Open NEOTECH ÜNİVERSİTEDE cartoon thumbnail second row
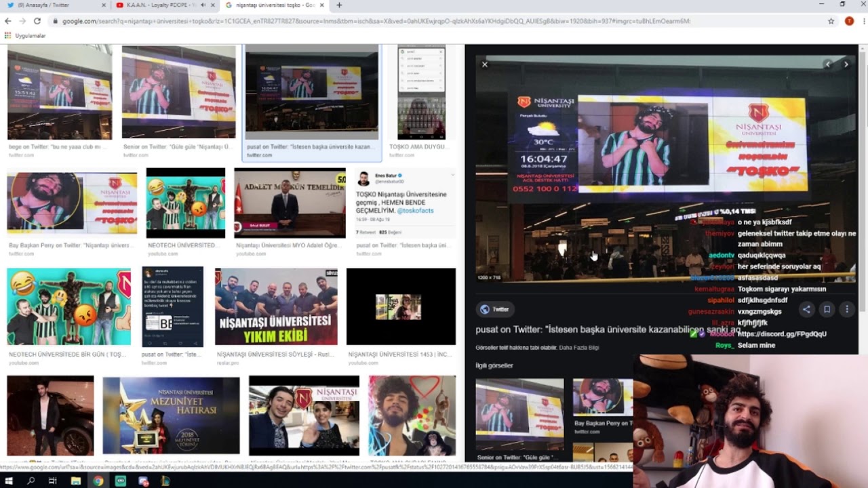The image size is (868, 488). (x=186, y=203)
